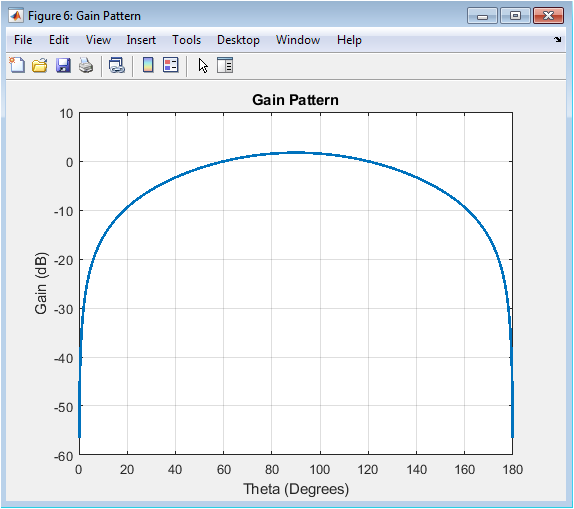The image size is (574, 509).
Task: Click the x-axis tick label 60
Action: tap(224, 469)
